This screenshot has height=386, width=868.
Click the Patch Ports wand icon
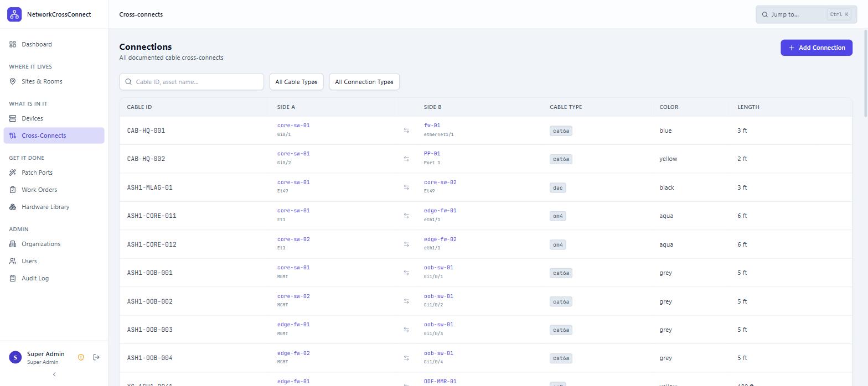click(13, 173)
